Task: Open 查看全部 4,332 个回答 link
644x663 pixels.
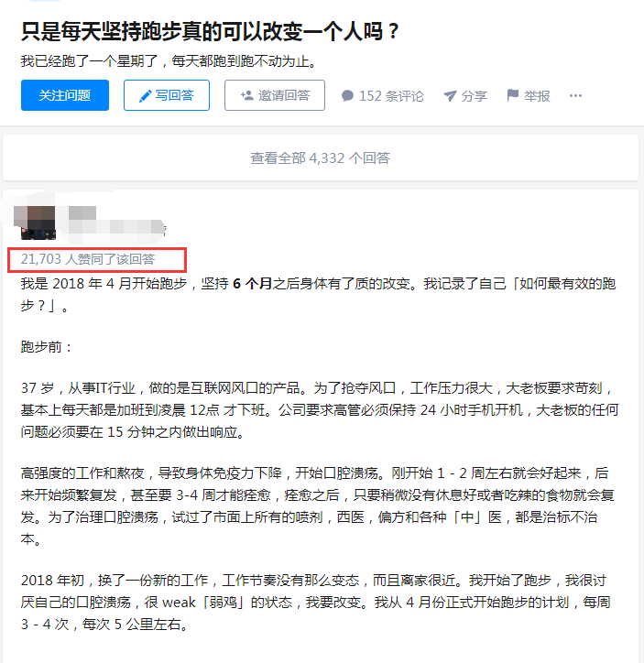Action: (x=320, y=158)
